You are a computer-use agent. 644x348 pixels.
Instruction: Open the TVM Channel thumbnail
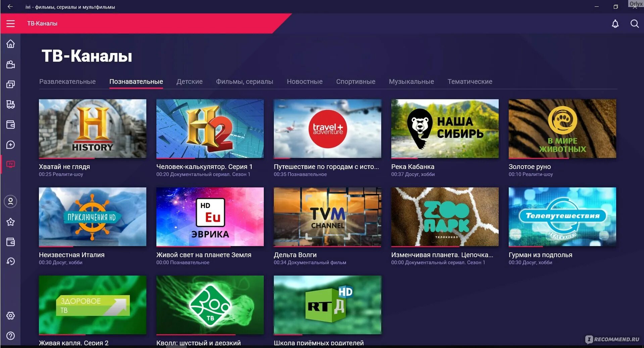[x=328, y=217]
